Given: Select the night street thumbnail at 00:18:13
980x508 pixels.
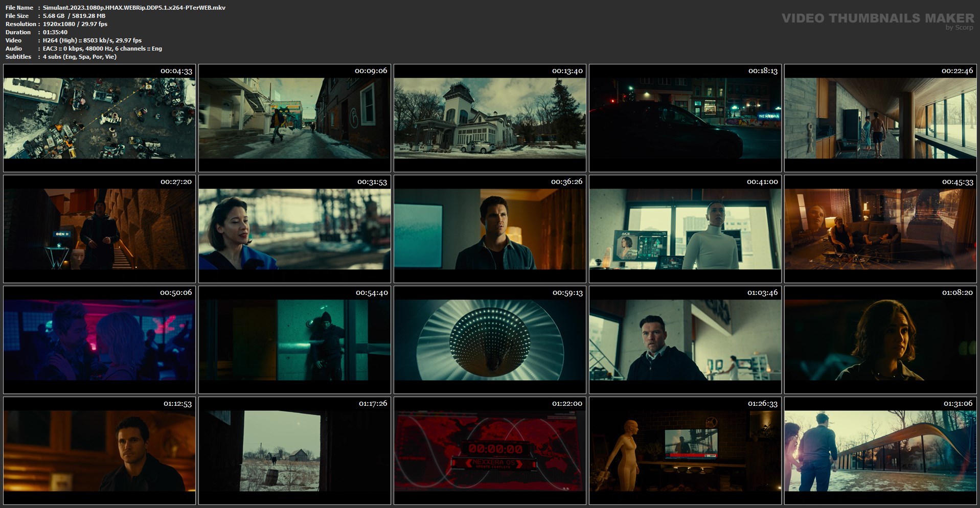Looking at the screenshot, I should 685,118.
